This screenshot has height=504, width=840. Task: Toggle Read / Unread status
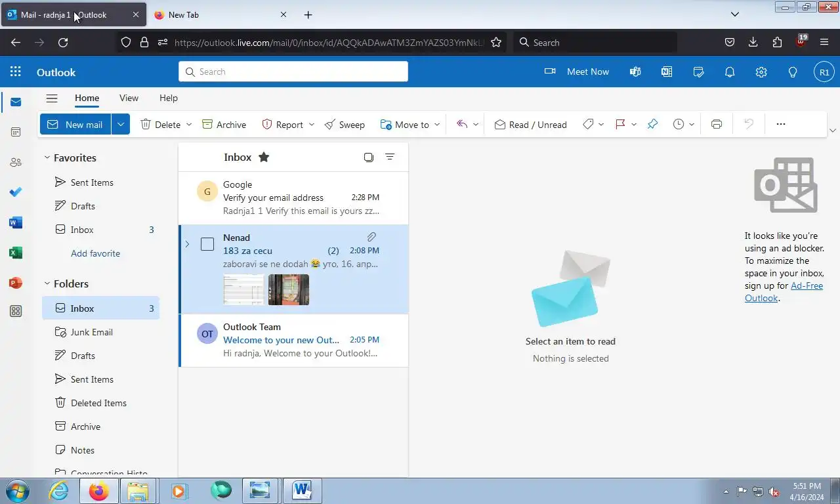coord(530,124)
